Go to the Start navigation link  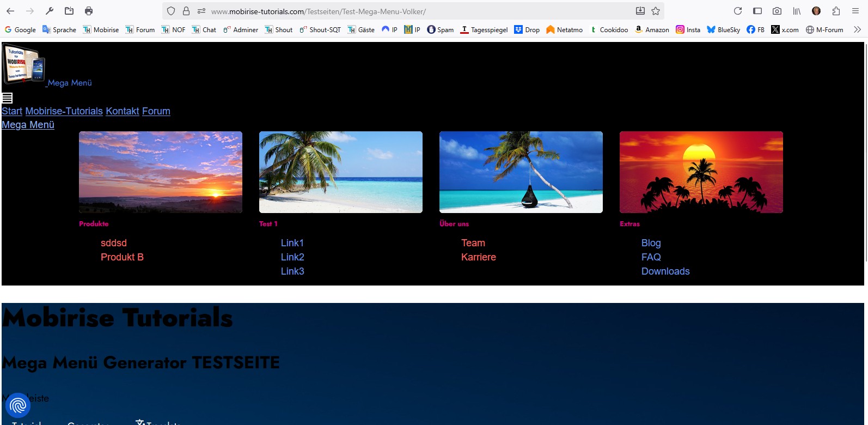coord(12,111)
